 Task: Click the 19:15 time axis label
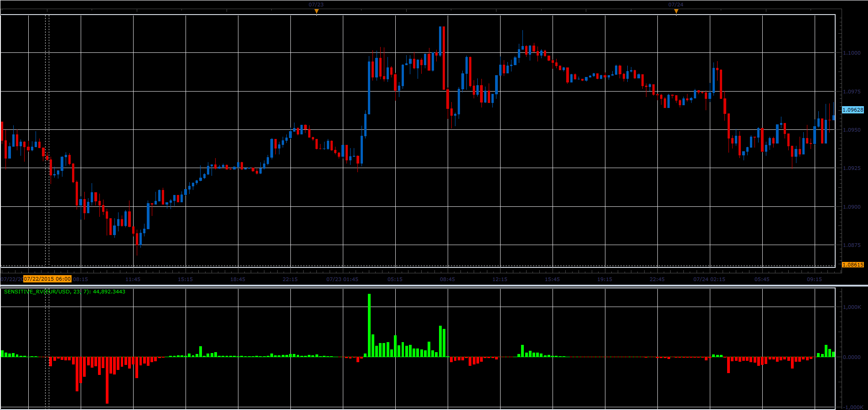(605, 279)
